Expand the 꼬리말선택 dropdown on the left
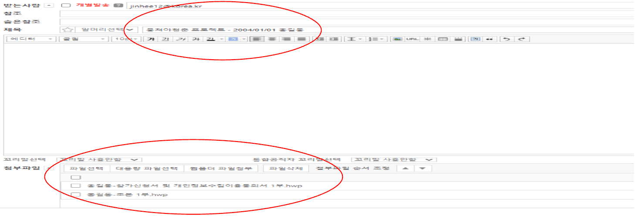 99,160
